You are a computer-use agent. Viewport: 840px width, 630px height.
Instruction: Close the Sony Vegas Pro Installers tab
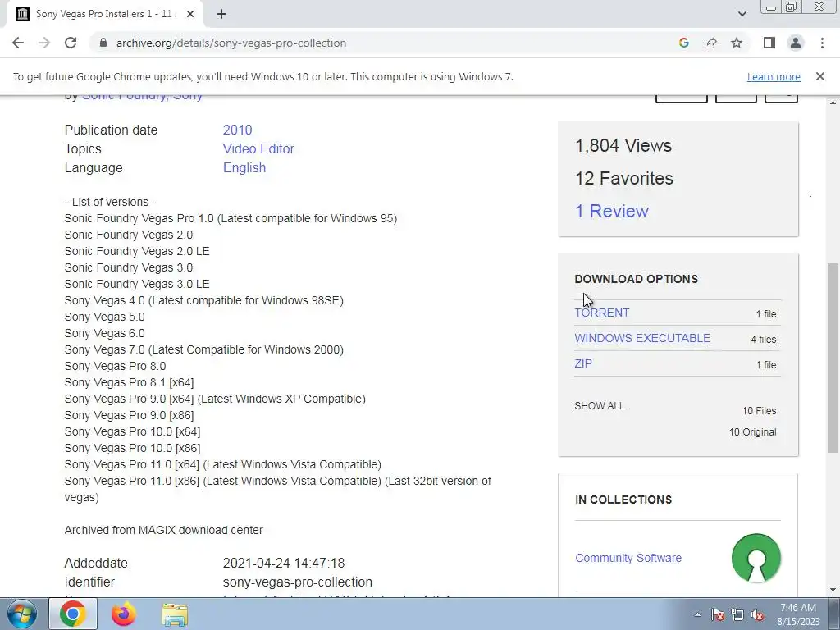click(190, 14)
